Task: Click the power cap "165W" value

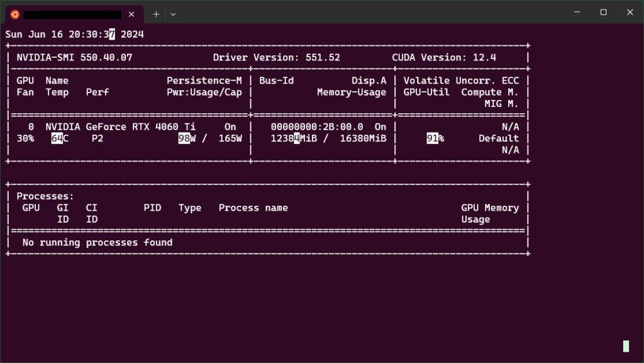Action: coord(230,138)
